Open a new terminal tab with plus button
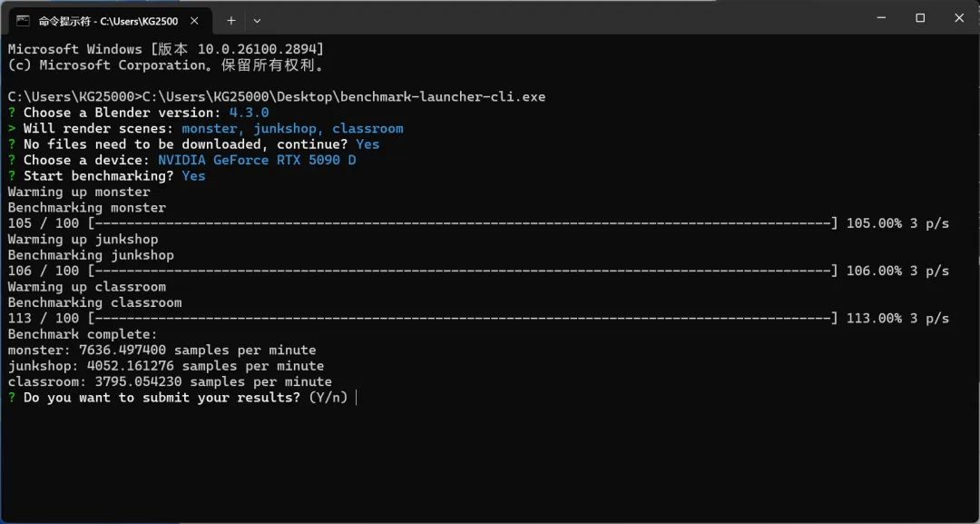 [x=231, y=20]
